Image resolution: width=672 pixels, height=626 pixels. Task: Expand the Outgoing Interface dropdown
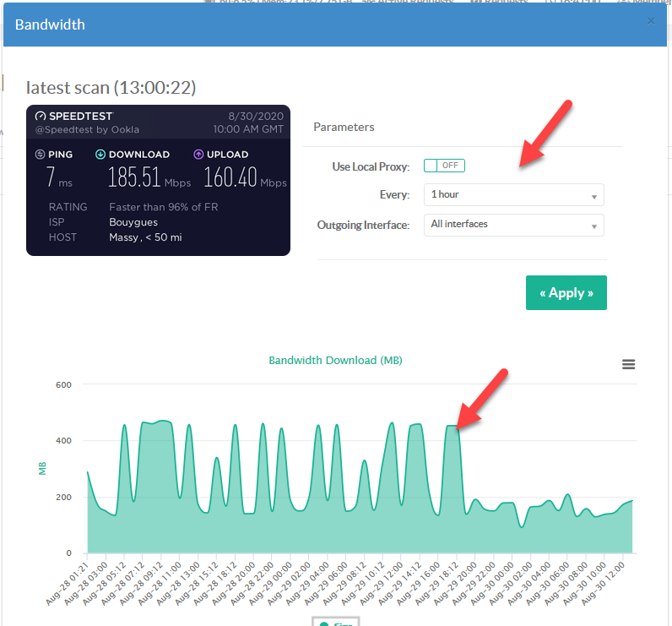pos(513,225)
